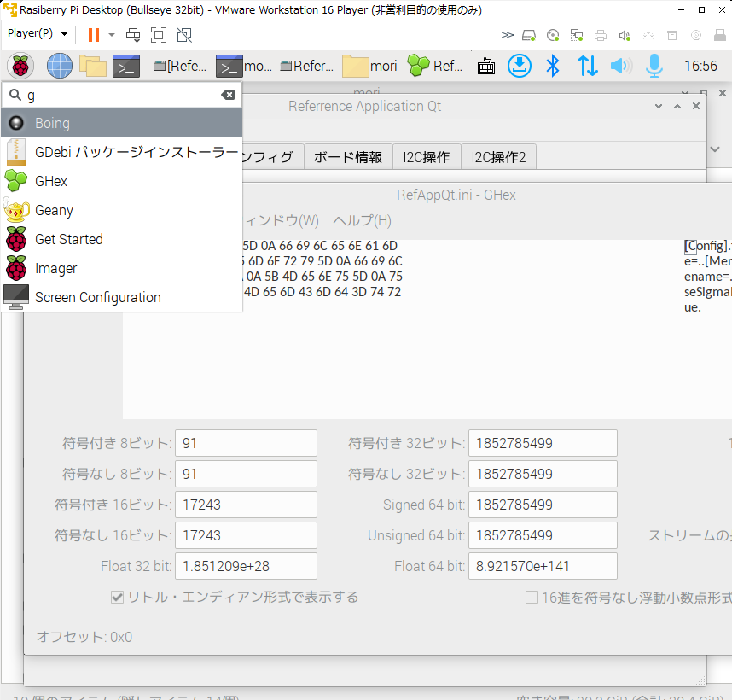
Task: Click the 符号なし 16ビット value field
Action: (246, 535)
